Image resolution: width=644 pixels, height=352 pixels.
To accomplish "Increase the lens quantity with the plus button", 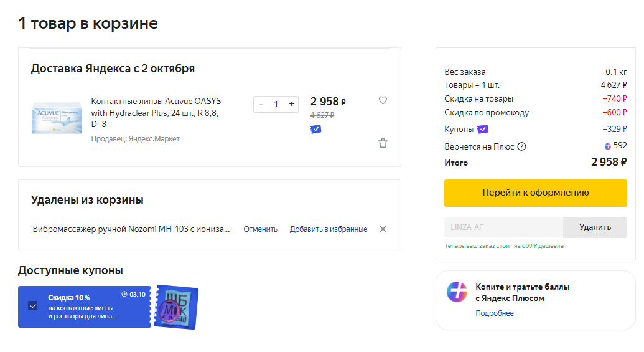I will [291, 104].
